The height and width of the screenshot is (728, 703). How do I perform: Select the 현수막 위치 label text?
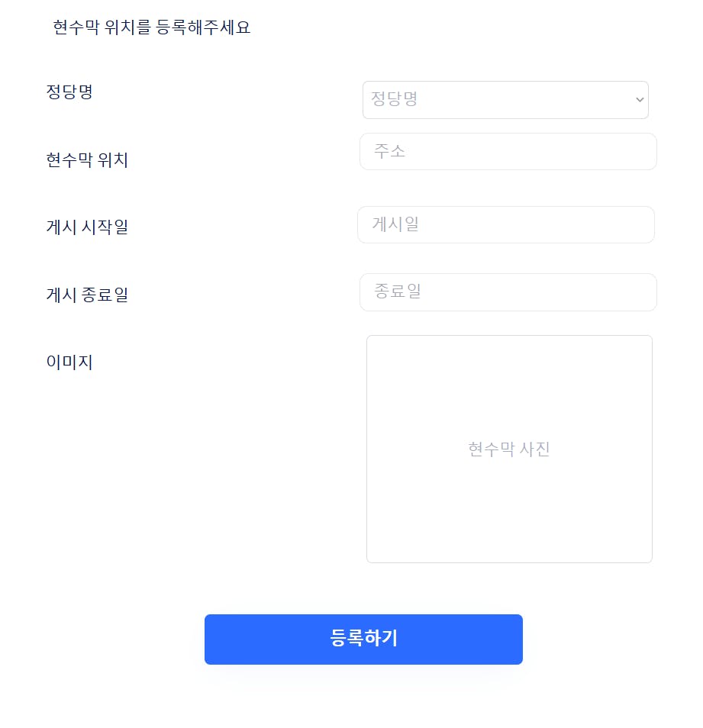click(86, 160)
